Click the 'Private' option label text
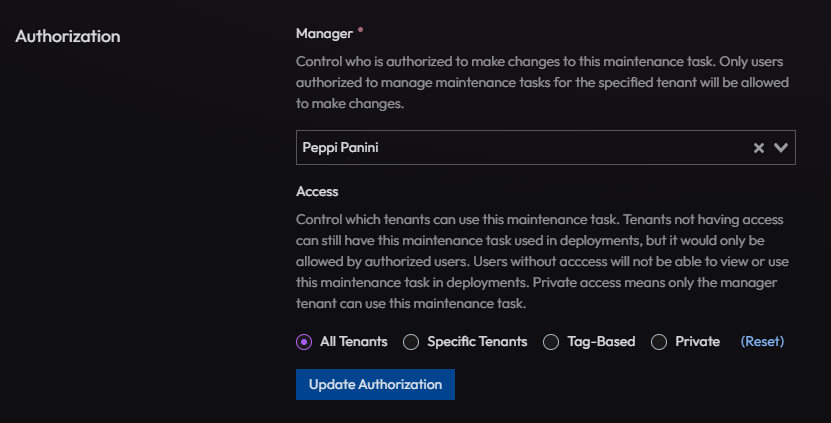831x423 pixels. click(x=697, y=341)
